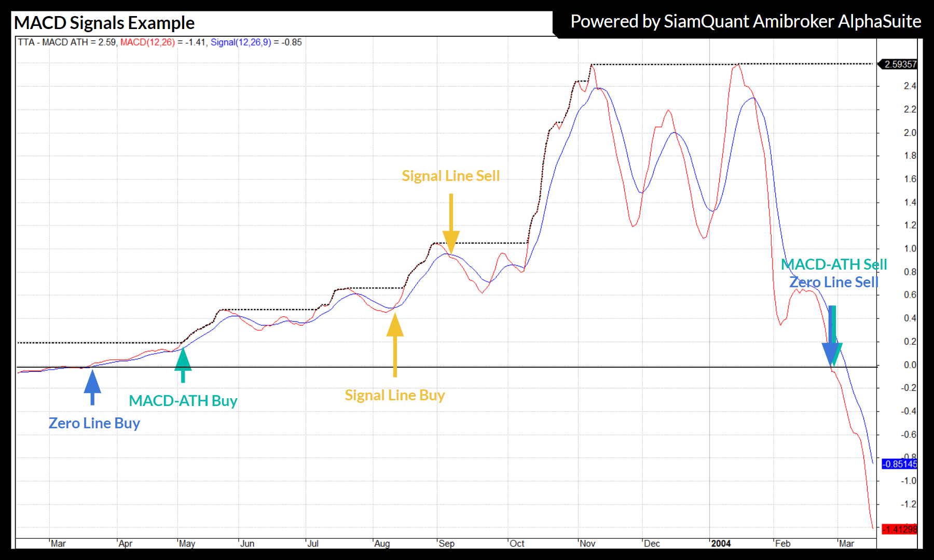Image resolution: width=934 pixels, height=560 pixels.
Task: Select the Sep label on time axis
Action: click(x=446, y=543)
